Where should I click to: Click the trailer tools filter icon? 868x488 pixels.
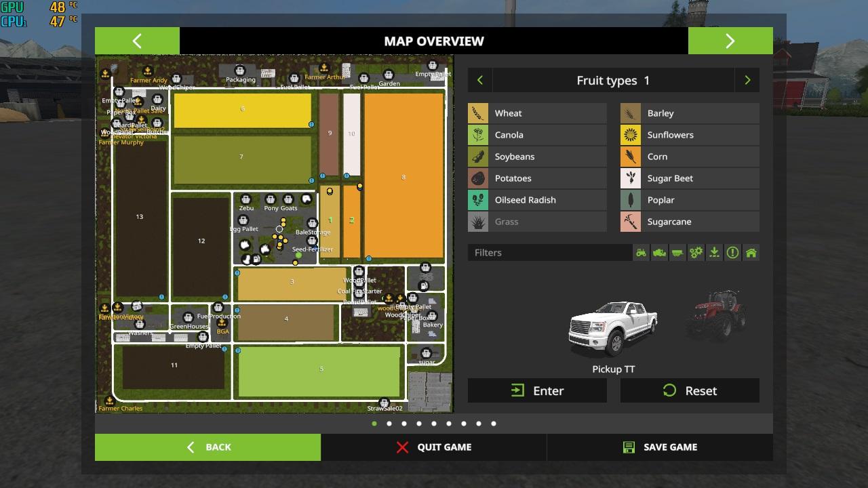pyautogui.click(x=677, y=253)
